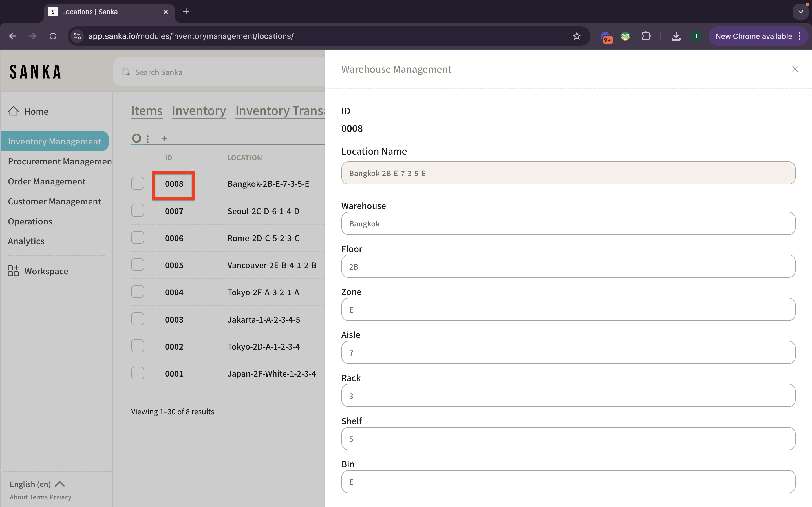Click the Privacy link in footer

coord(60,497)
